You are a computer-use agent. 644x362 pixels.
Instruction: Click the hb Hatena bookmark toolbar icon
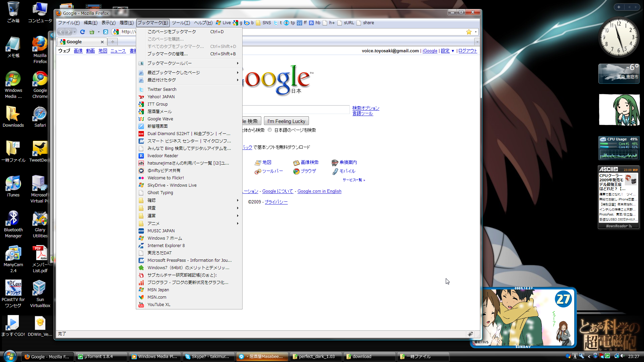coord(315,23)
